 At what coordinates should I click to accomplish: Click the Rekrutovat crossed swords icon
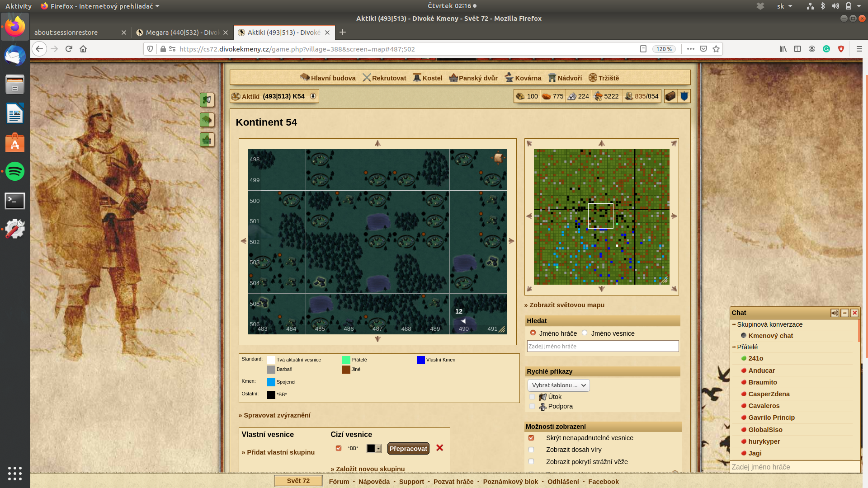(x=367, y=78)
